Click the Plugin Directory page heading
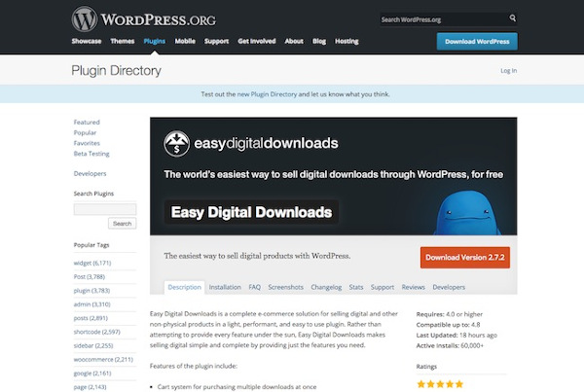Image resolution: width=584 pixels, height=392 pixels. 116,70
